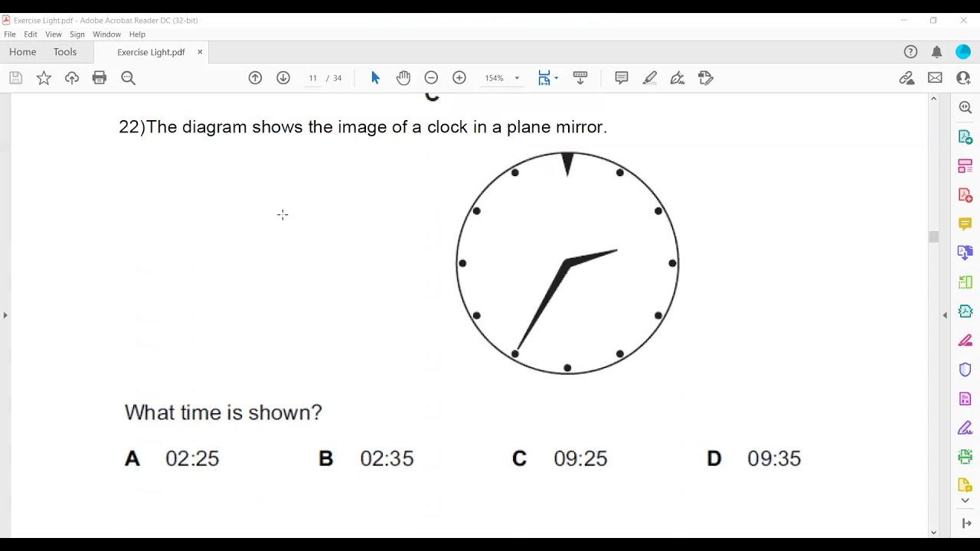
Task: Click the vertical scrollbar down arrow
Action: (933, 533)
